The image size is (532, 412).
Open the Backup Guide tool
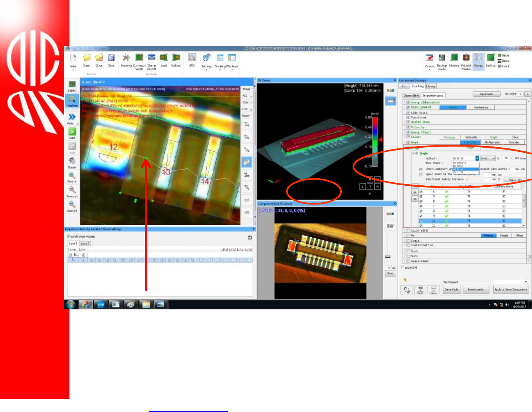[442, 62]
